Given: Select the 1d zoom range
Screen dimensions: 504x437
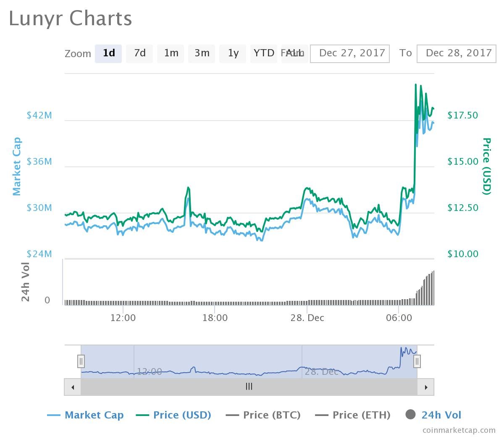Looking at the screenshot, I should (x=108, y=54).
